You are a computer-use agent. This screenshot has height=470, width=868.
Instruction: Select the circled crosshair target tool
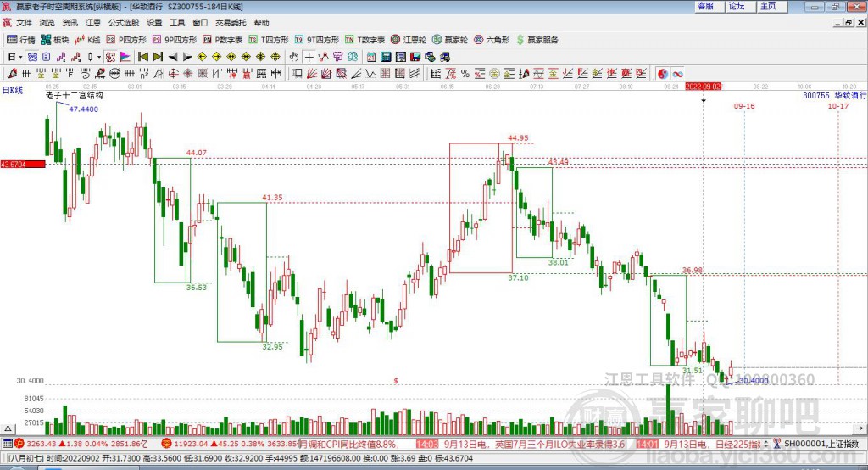(173, 73)
